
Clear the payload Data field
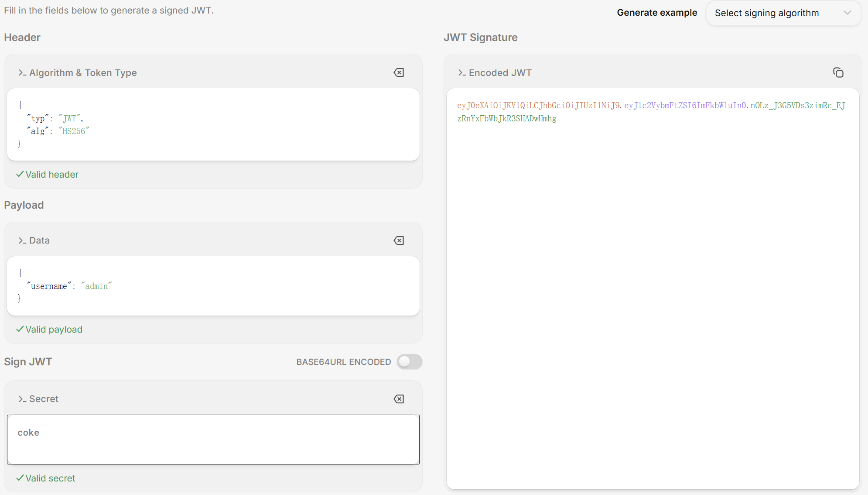coord(399,241)
